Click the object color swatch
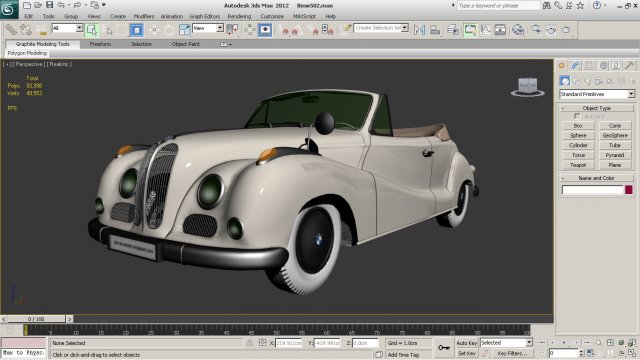640x360 pixels. (629, 190)
